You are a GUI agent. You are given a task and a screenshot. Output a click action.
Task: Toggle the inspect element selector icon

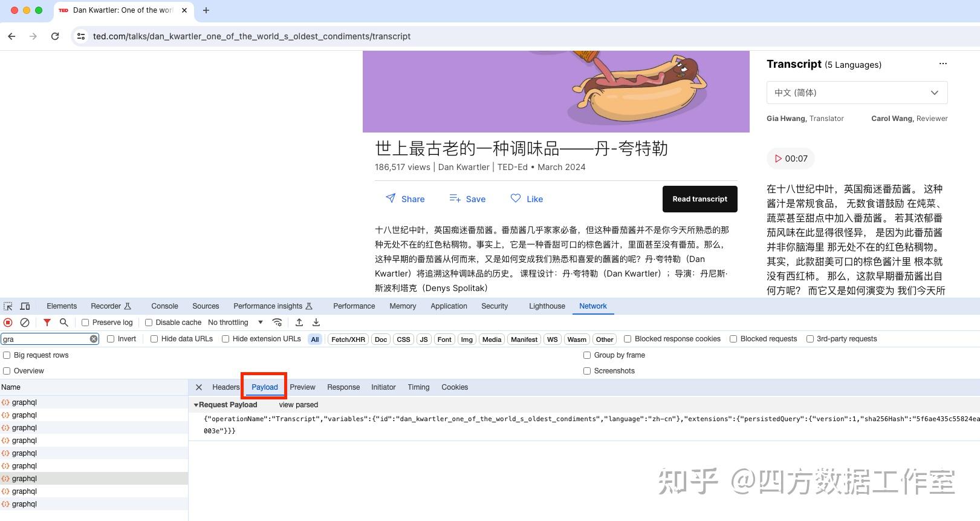8,306
